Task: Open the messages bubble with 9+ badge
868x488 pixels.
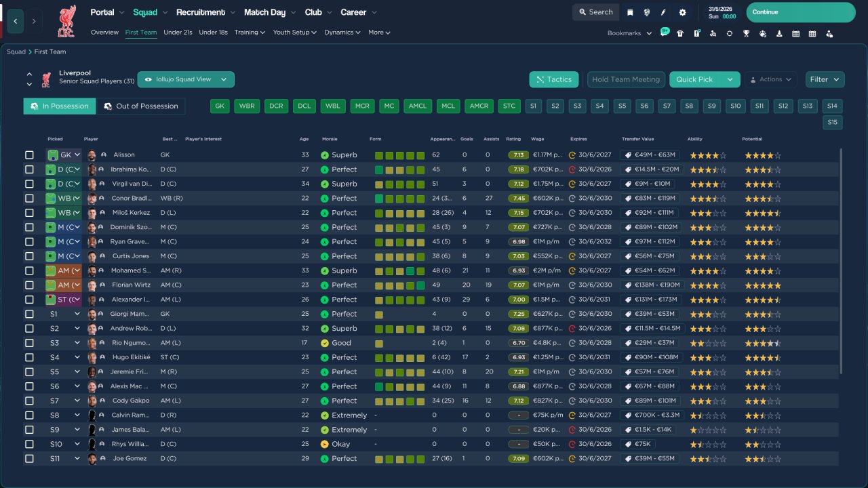Action: click(664, 32)
